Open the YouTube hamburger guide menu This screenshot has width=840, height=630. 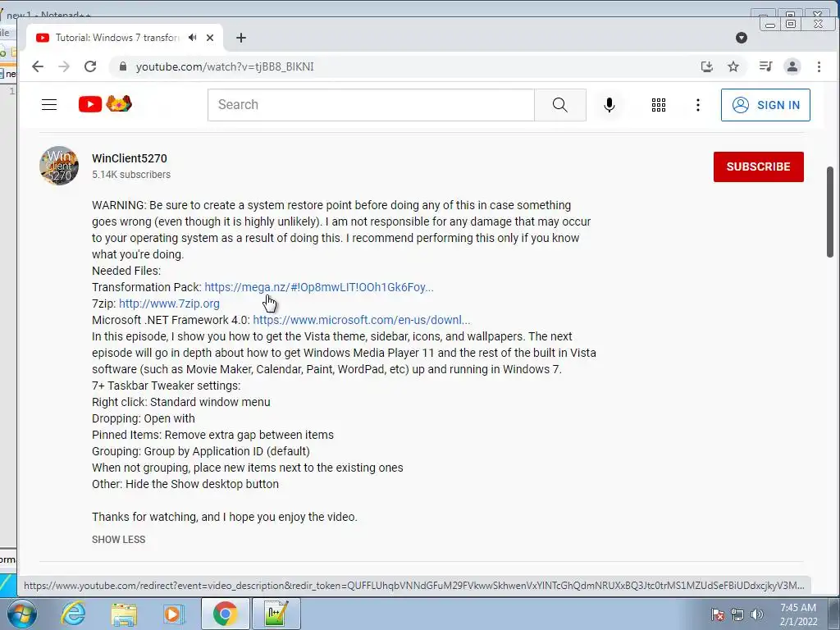pyautogui.click(x=49, y=104)
